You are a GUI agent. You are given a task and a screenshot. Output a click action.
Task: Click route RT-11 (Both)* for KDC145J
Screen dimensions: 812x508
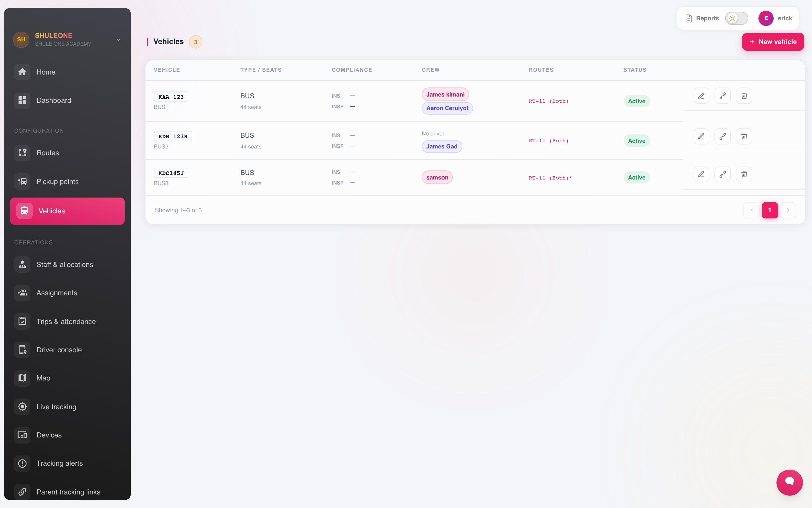[x=550, y=178]
